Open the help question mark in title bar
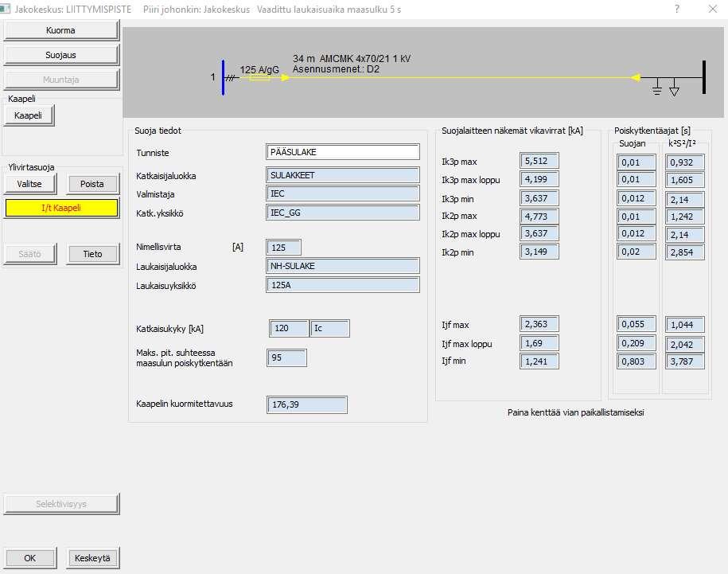 (677, 9)
